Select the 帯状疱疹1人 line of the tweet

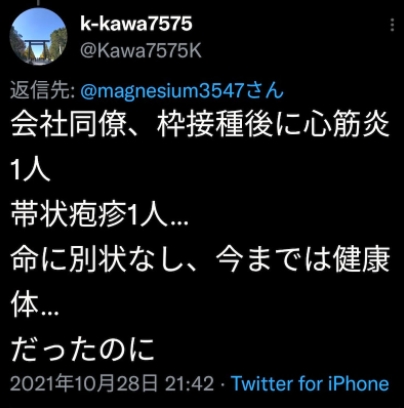click(x=99, y=215)
